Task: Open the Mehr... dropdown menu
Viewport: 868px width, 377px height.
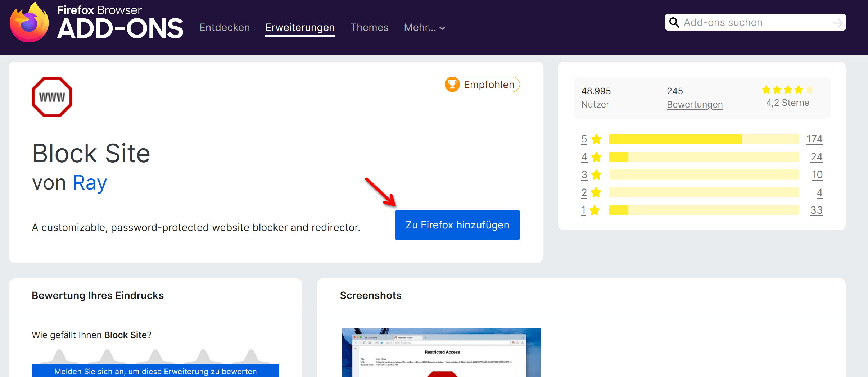Action: click(x=425, y=28)
